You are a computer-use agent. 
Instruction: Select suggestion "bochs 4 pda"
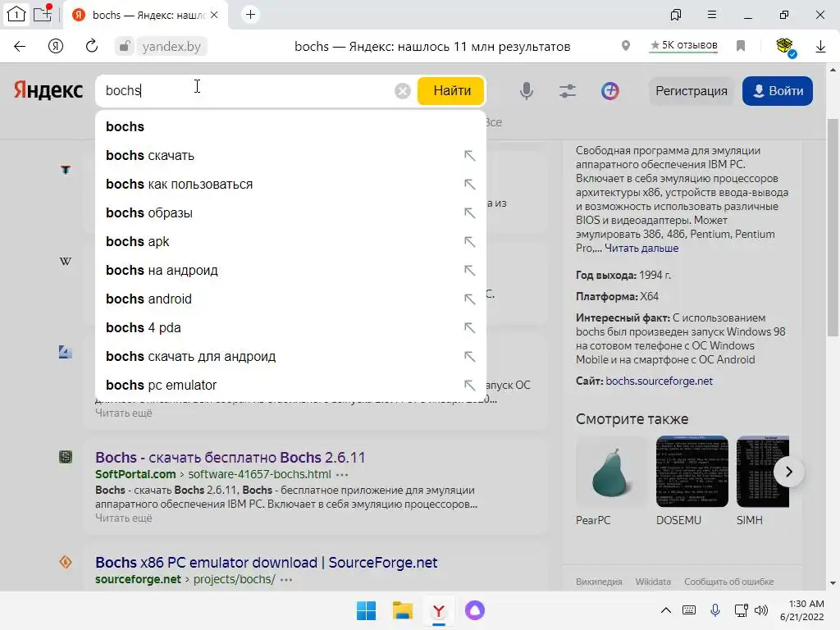290,328
